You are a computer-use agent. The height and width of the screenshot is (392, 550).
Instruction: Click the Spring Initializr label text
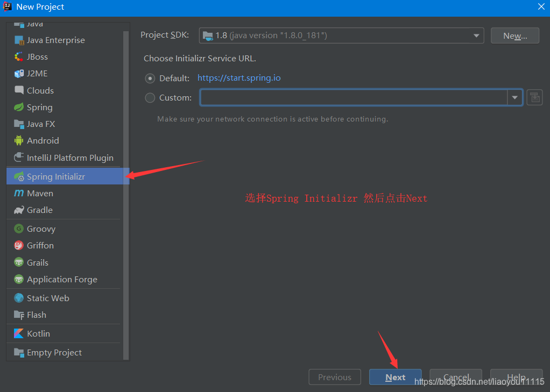(56, 176)
